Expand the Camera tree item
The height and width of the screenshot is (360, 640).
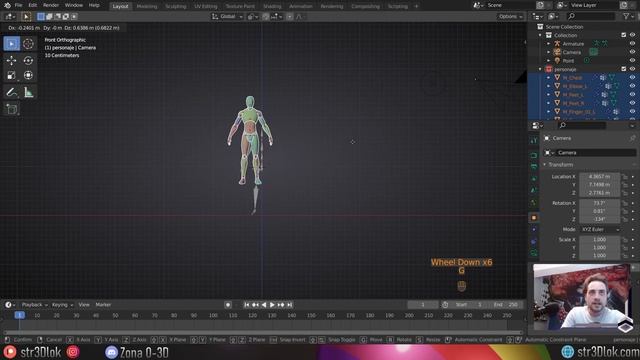coord(549,52)
